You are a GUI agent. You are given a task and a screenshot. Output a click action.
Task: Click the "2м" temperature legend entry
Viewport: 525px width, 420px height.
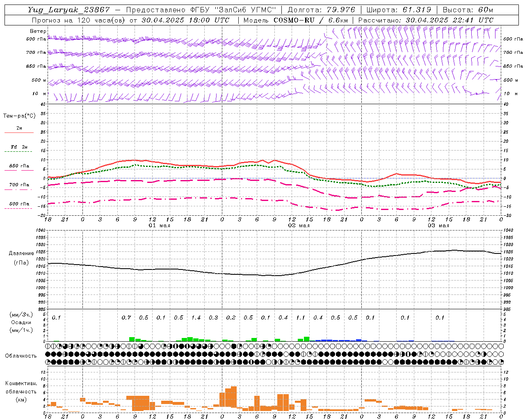click(x=19, y=128)
